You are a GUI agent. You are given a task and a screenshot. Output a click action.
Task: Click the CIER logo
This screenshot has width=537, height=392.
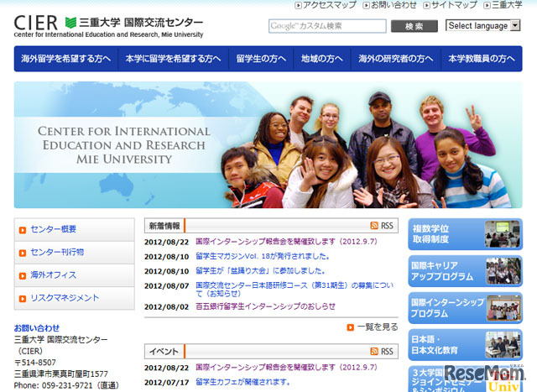[x=35, y=23]
